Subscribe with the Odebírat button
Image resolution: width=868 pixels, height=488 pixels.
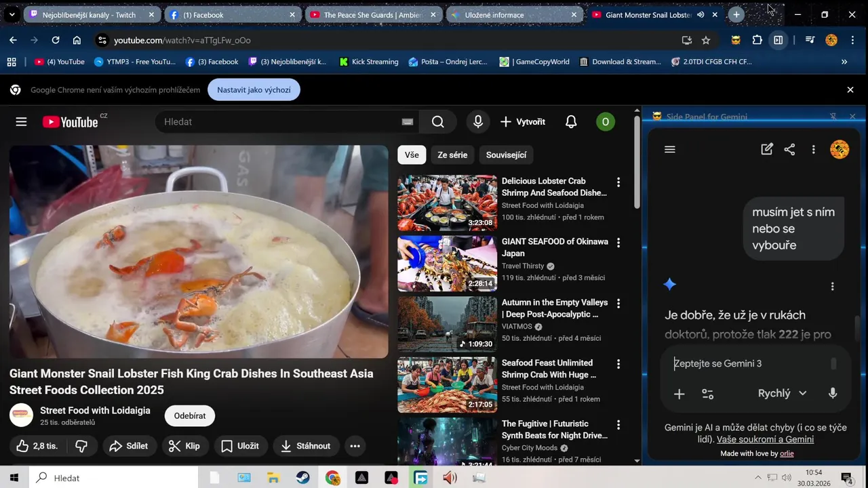pos(190,416)
